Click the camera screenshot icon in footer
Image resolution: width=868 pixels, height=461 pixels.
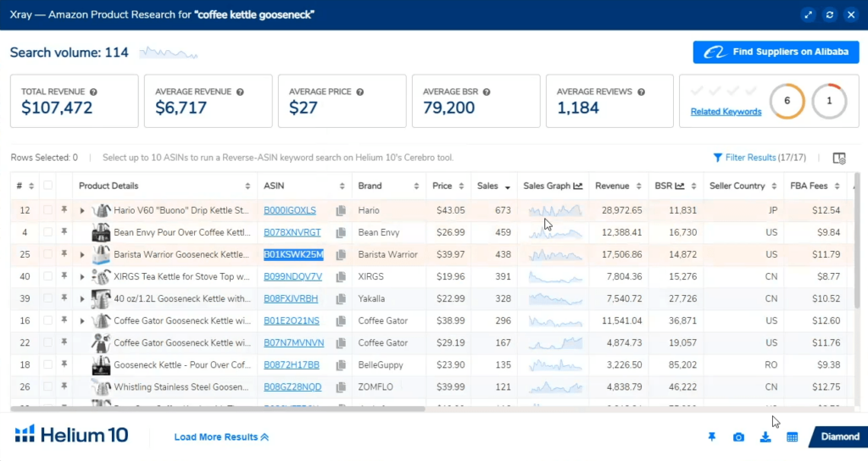click(738, 437)
